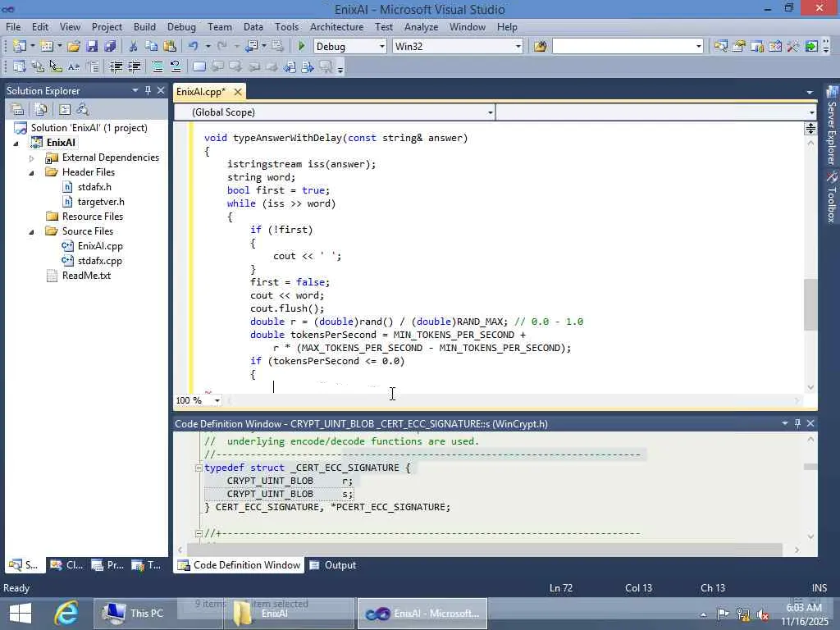Expand the External Dependencies node

(x=32, y=158)
